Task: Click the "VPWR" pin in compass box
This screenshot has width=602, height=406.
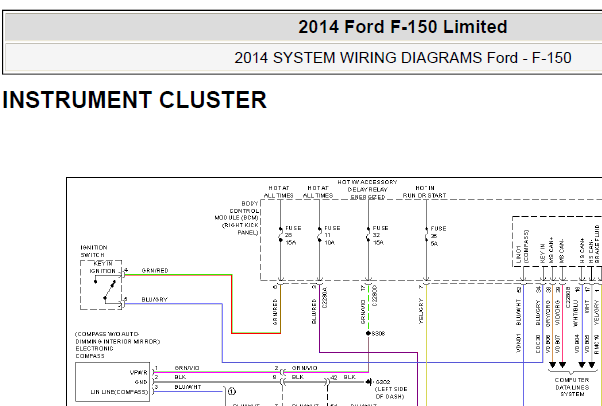Action: point(139,372)
